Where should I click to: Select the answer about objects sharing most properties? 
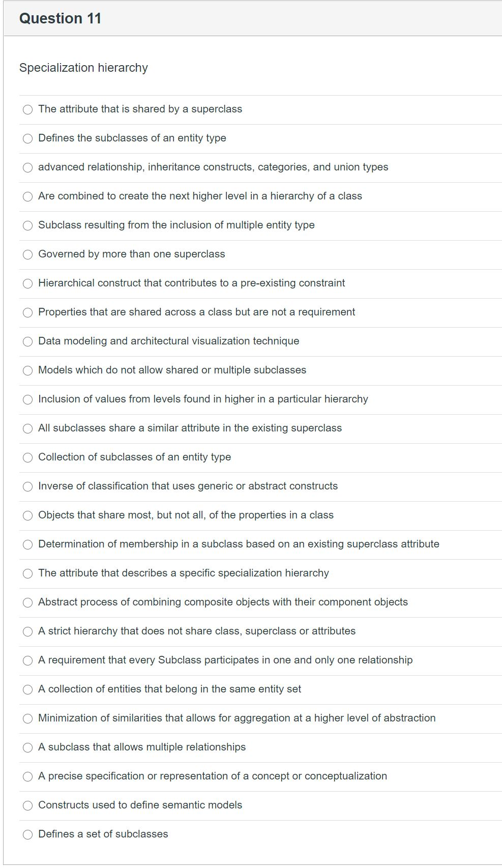[x=27, y=515]
